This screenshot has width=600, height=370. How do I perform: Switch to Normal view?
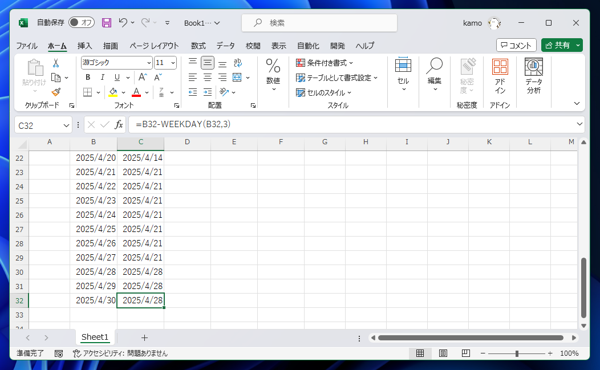[420, 353]
